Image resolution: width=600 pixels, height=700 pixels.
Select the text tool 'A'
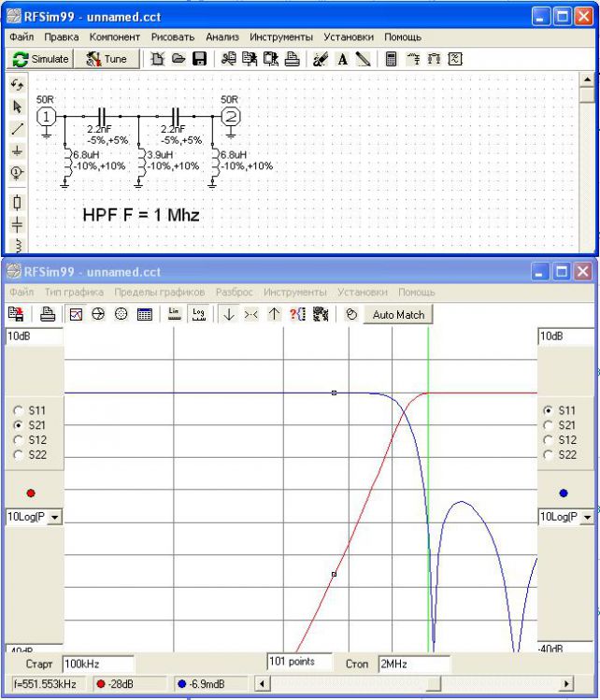[x=342, y=59]
